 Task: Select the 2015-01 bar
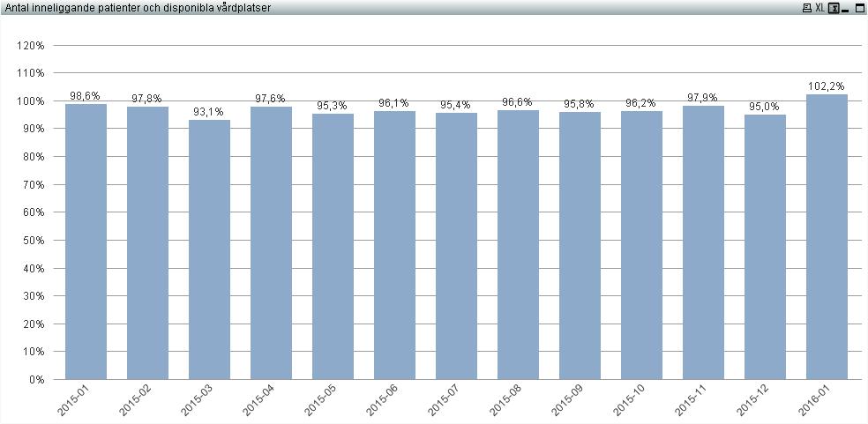coord(86,242)
